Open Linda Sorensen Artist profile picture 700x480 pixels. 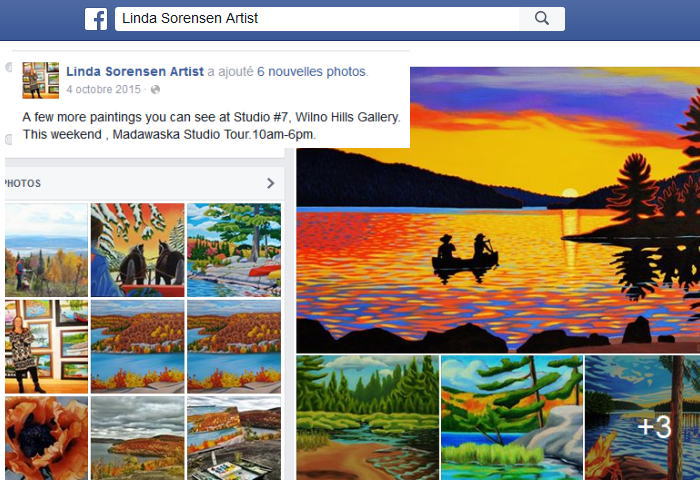pyautogui.click(x=41, y=80)
